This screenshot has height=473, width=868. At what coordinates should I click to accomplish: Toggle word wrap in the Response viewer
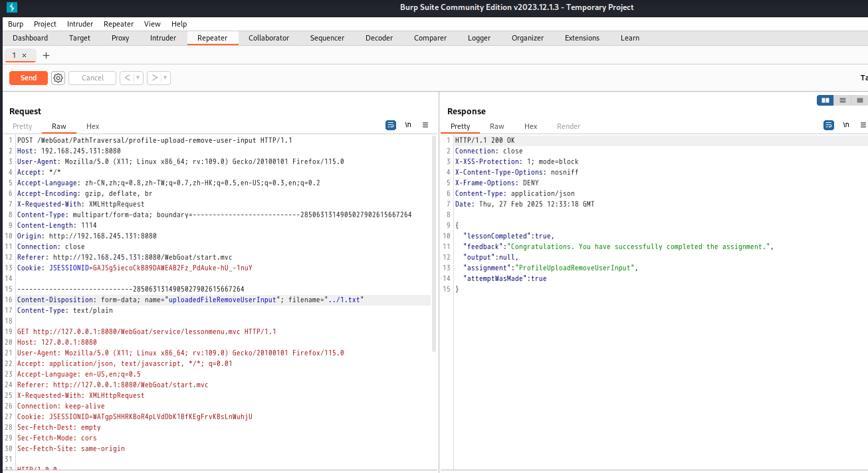tap(829, 125)
